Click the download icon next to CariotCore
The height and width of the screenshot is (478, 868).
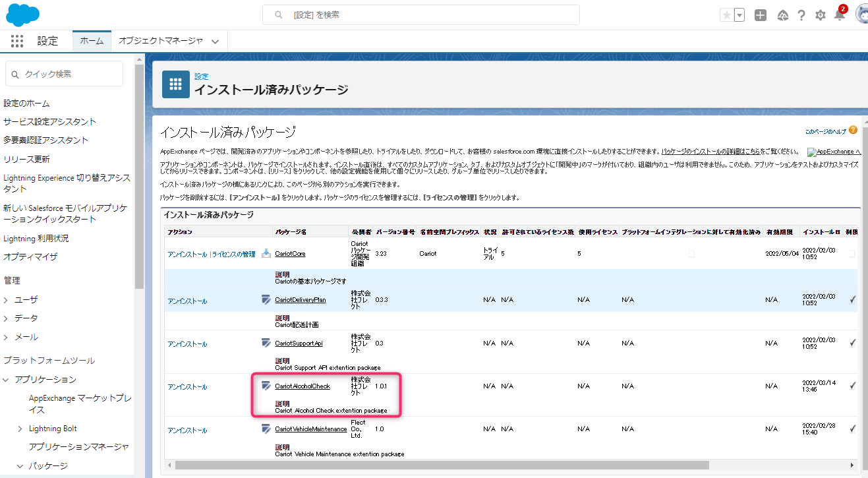(x=266, y=254)
